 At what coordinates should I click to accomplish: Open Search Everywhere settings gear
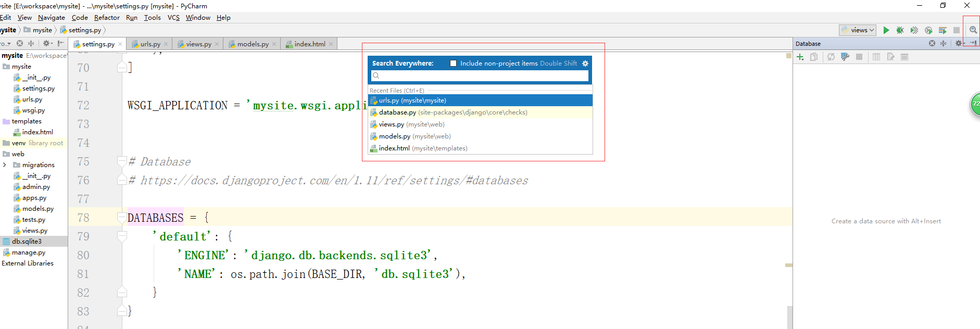coord(585,64)
